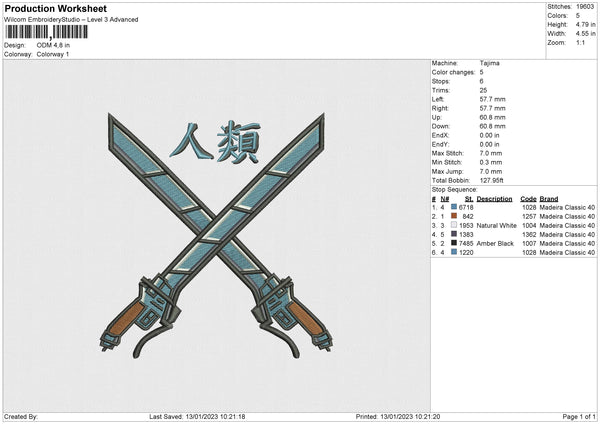Click stitch count '1383' in stop row 4
The image size is (600, 424).
pos(466,234)
